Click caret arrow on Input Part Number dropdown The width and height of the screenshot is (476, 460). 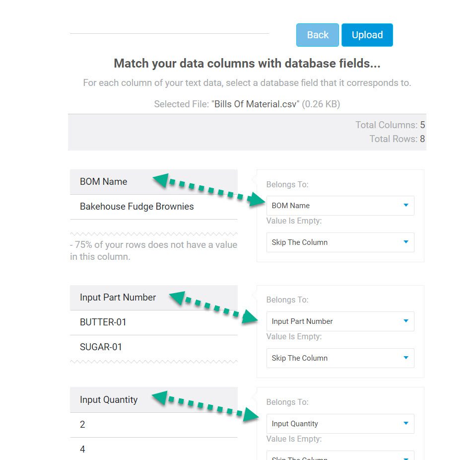pos(406,321)
